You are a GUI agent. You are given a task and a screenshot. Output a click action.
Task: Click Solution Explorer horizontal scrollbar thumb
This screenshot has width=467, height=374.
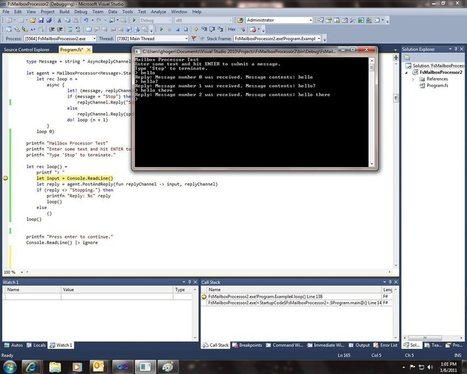[x=425, y=338]
